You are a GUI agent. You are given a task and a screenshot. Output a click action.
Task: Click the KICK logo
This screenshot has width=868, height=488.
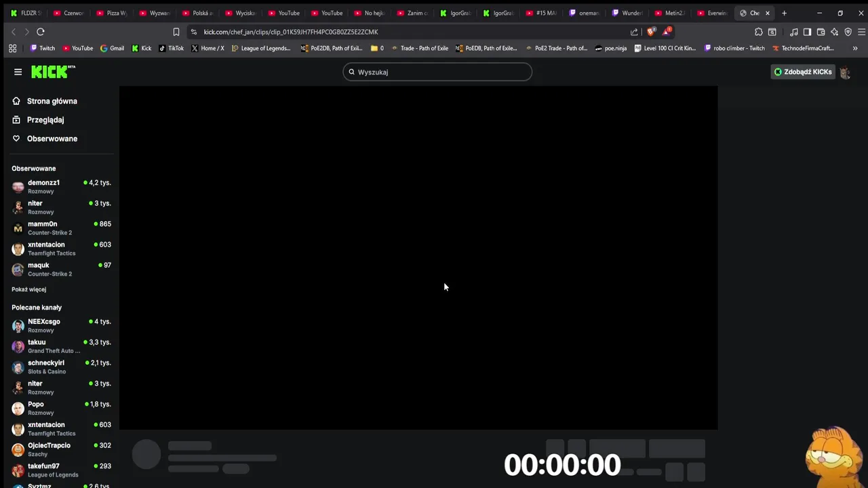53,72
